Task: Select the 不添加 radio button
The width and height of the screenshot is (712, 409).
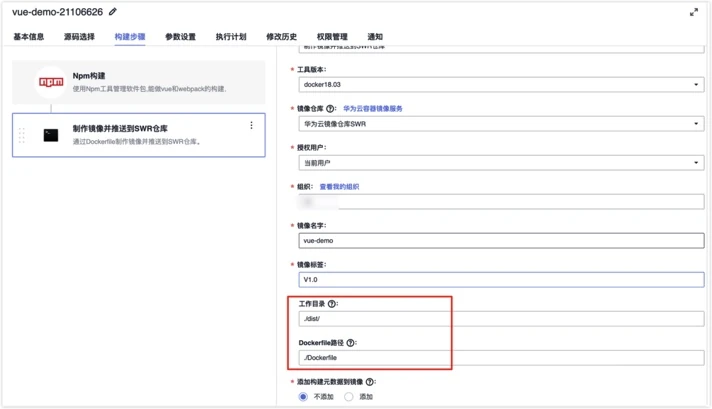Action: 303,397
